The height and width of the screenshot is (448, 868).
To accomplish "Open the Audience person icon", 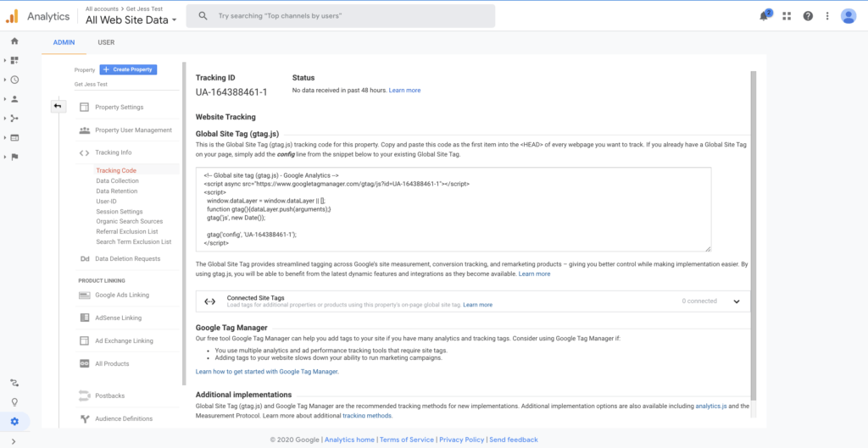I will point(14,99).
